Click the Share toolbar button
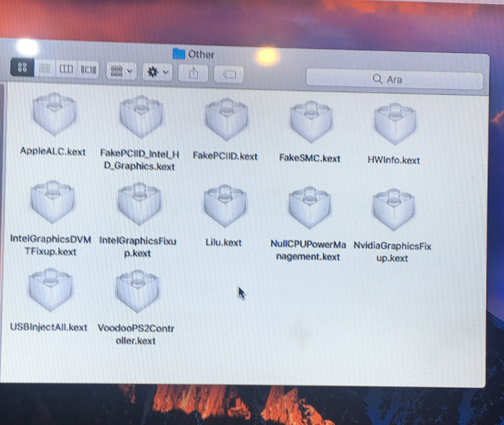This screenshot has height=425, width=504. pyautogui.click(x=194, y=73)
